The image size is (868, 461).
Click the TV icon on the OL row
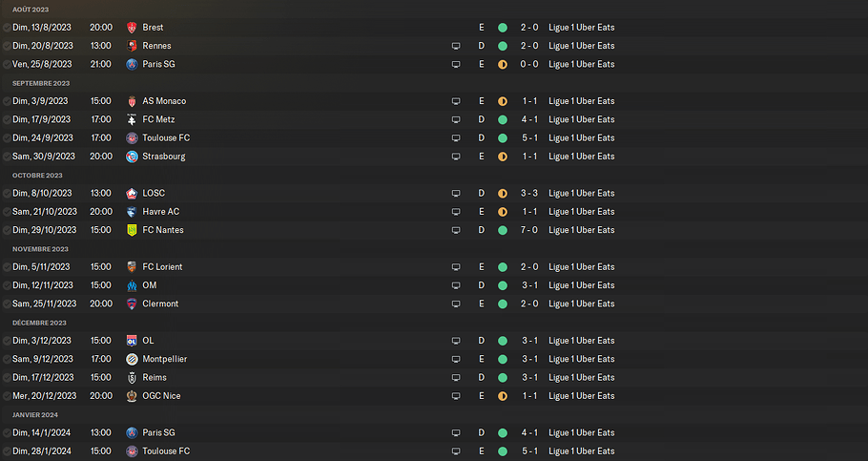pyautogui.click(x=456, y=341)
